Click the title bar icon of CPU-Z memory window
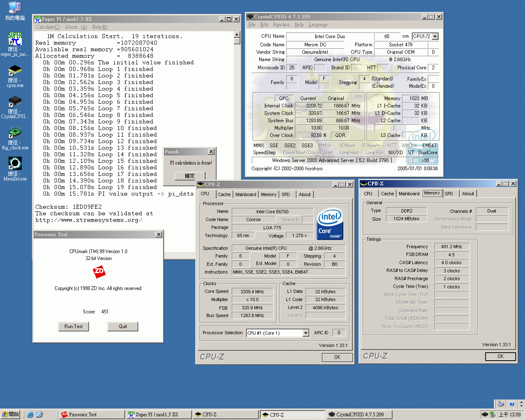 point(363,184)
